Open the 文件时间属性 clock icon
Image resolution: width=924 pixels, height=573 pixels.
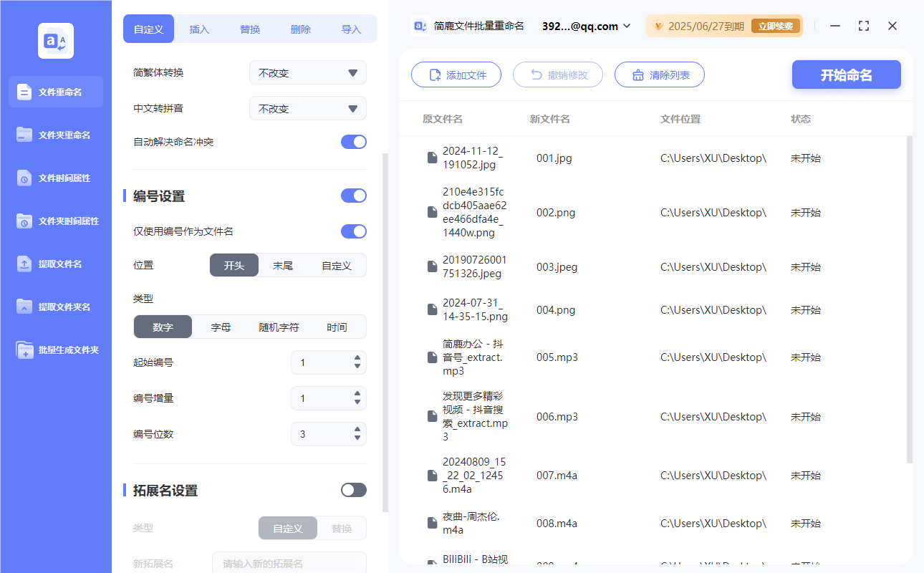pos(24,178)
